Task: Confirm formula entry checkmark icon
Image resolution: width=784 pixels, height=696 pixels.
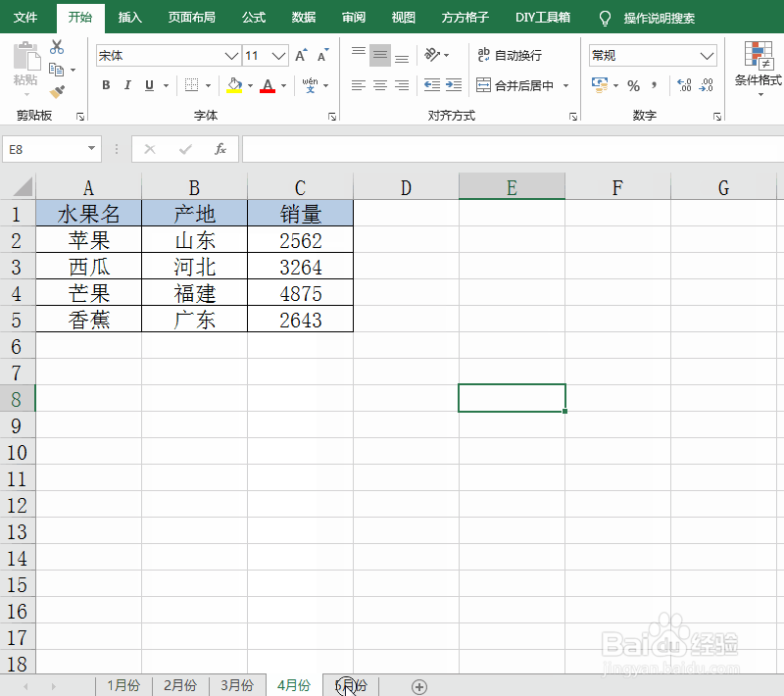Action: click(185, 149)
